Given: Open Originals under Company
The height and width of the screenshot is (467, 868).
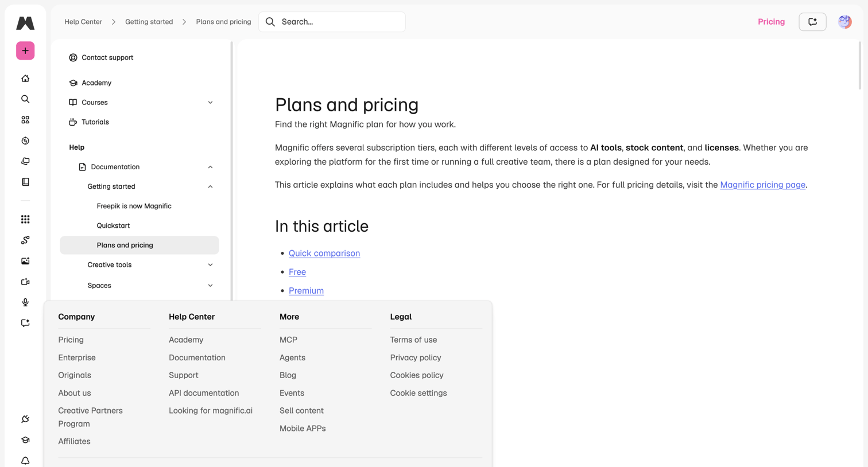Looking at the screenshot, I should tap(75, 375).
